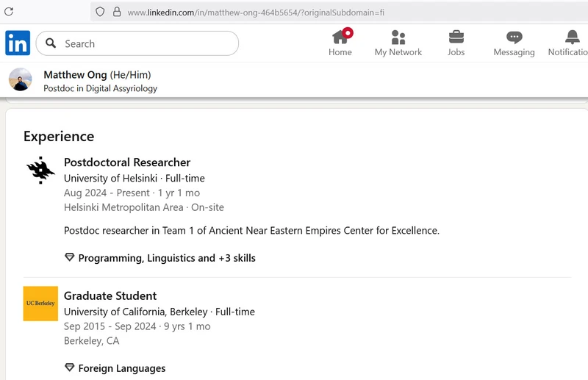
Task: Open My Network icon
Action: [x=398, y=37]
